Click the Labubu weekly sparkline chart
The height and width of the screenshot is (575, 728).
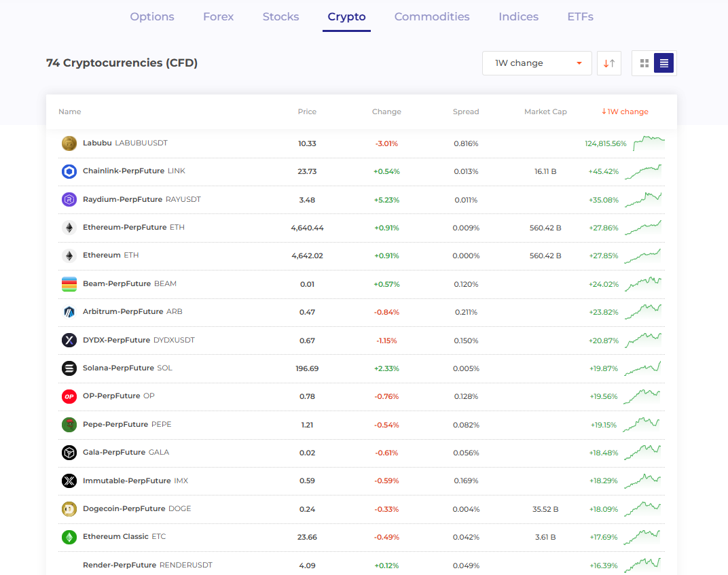tap(649, 143)
